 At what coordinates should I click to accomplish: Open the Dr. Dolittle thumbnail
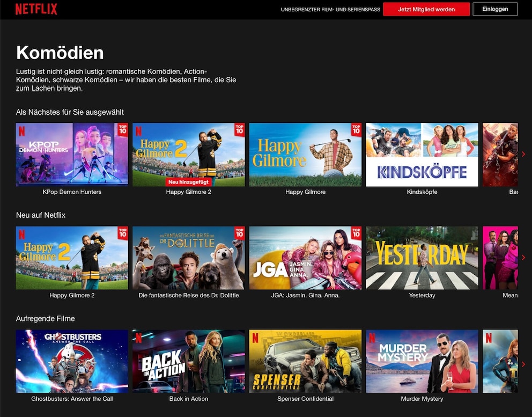189,258
